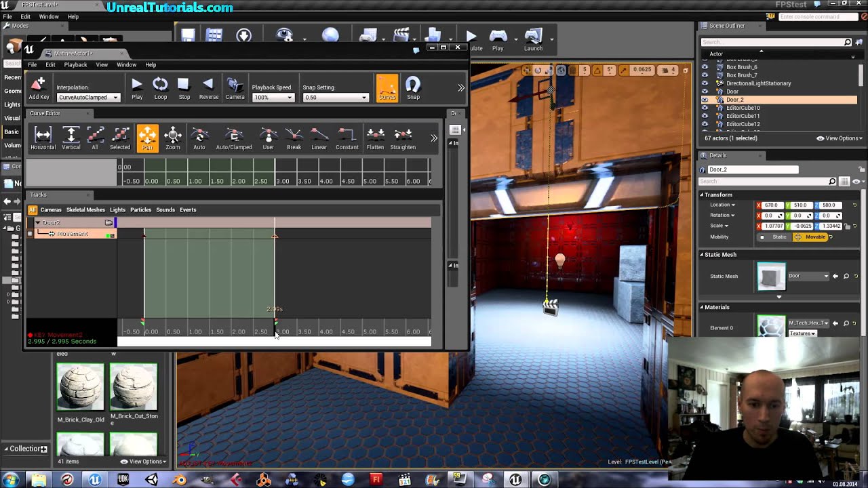Screen dimensions: 868x488
Task: Select the Skeletal Meshes track filter tab
Action: pos(85,210)
